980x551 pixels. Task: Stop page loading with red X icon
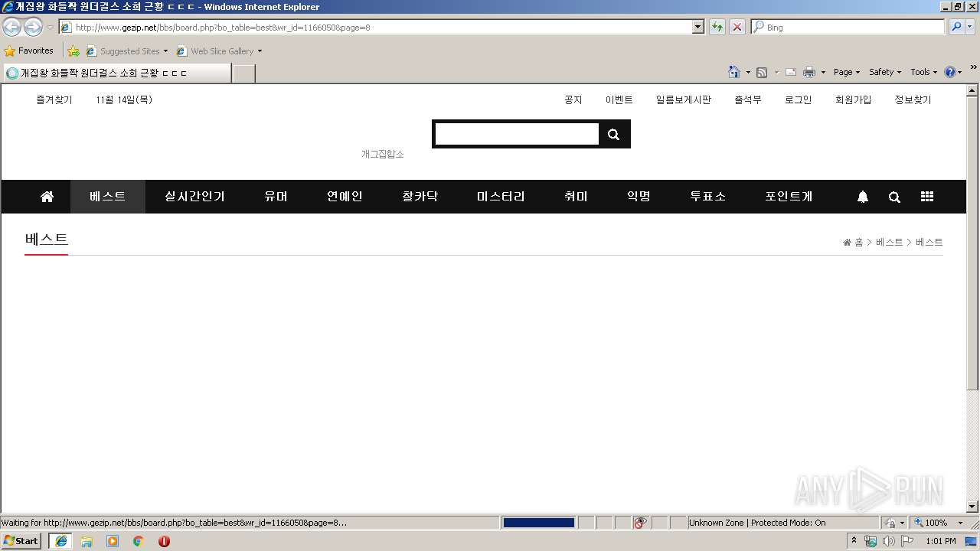[x=737, y=27]
